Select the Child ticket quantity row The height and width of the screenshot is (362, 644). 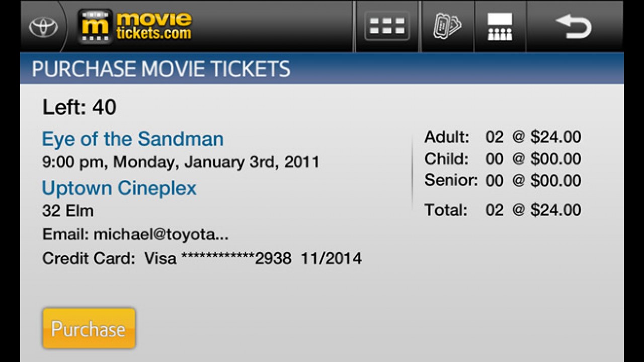(x=503, y=159)
